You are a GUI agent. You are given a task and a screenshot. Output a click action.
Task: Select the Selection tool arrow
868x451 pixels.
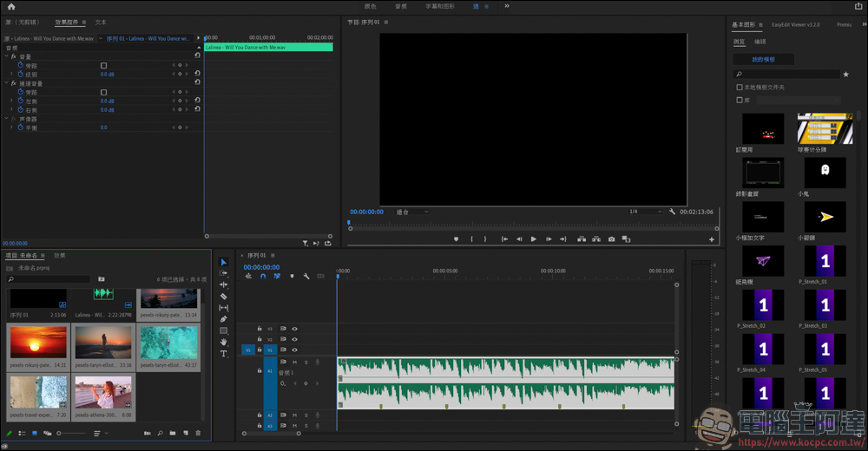pos(224,262)
